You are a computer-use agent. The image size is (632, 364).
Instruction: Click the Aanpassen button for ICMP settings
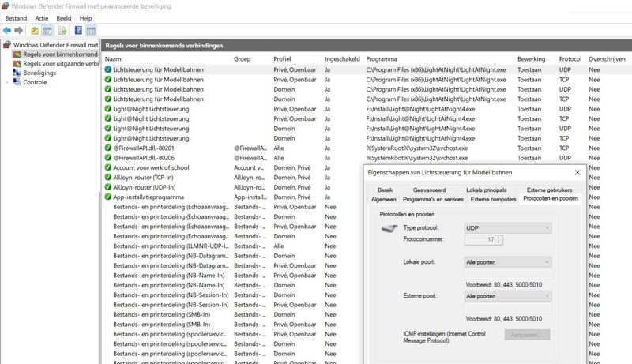[x=527, y=335]
